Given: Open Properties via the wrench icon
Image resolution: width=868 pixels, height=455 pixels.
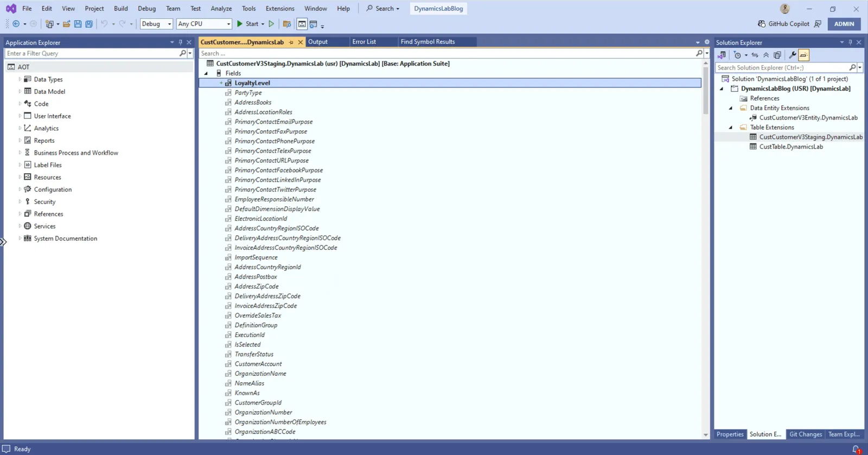Looking at the screenshot, I should (793, 55).
